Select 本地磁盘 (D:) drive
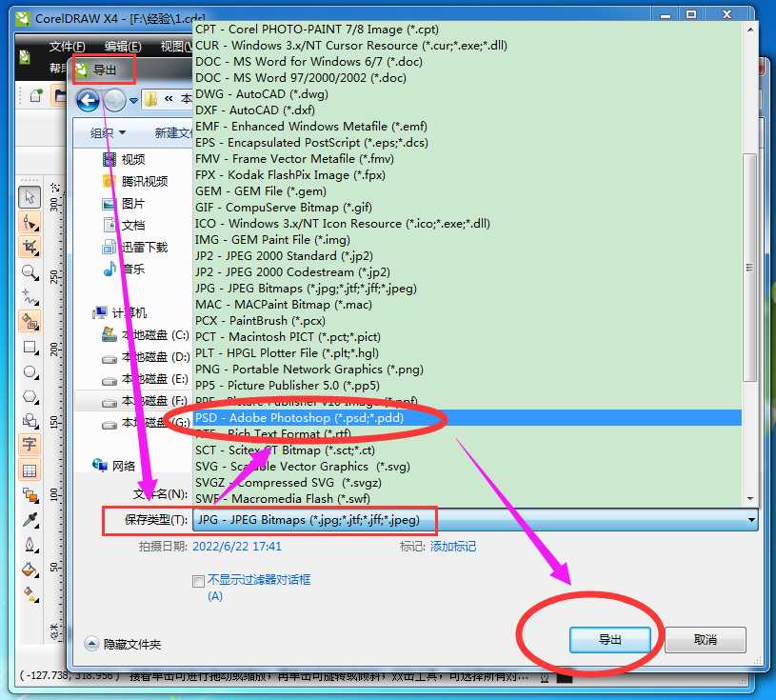 coord(146,357)
